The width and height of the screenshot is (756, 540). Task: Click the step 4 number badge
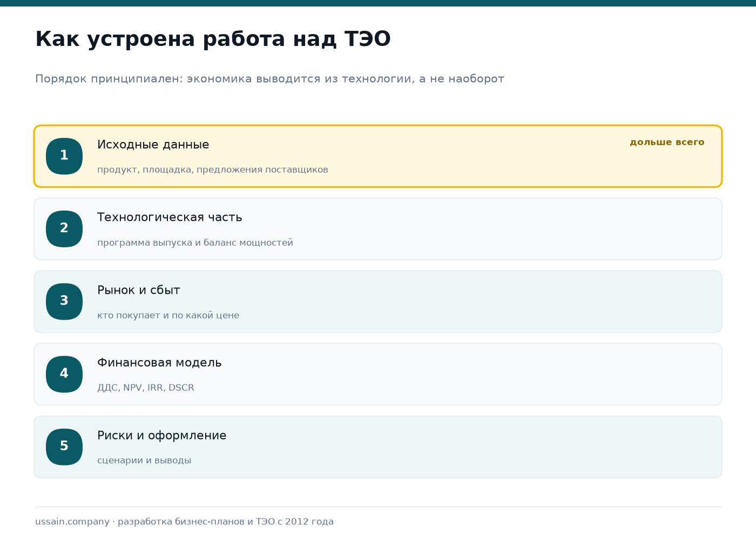pyautogui.click(x=64, y=374)
